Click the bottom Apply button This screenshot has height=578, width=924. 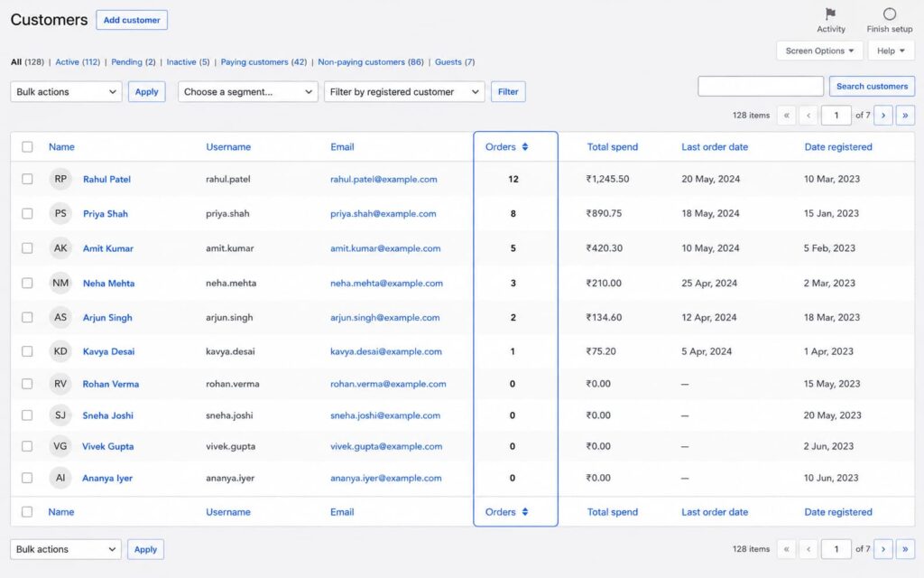(x=145, y=549)
